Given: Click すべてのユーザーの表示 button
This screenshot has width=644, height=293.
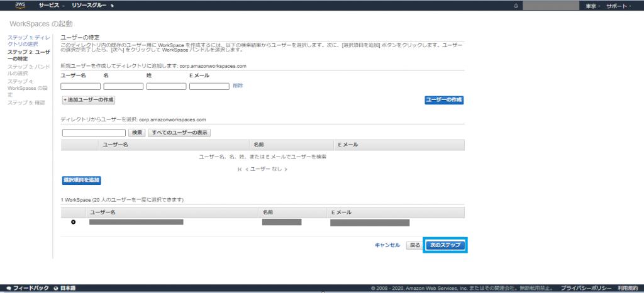Looking at the screenshot, I should [179, 133].
